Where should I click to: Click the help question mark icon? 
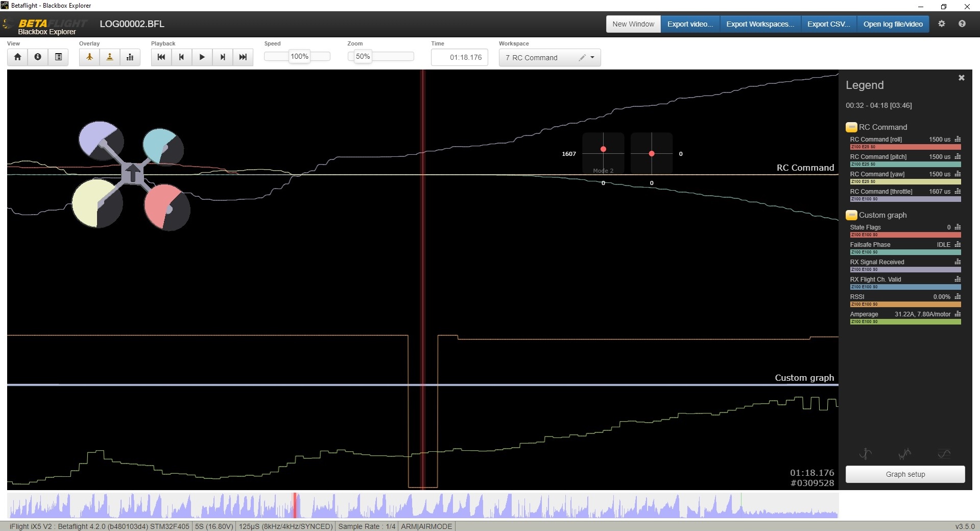[x=962, y=24]
